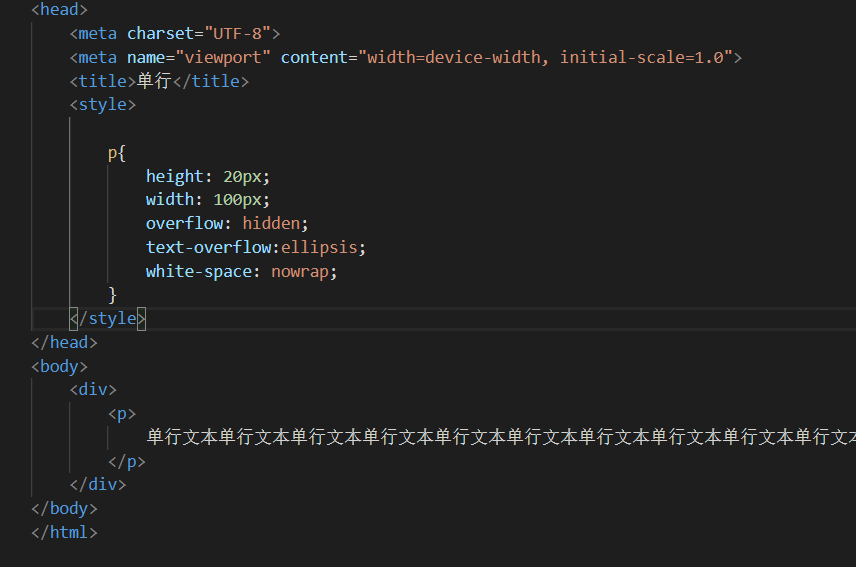Click the closing /style tag
Viewport: 856px width, 567px height.
(x=108, y=319)
